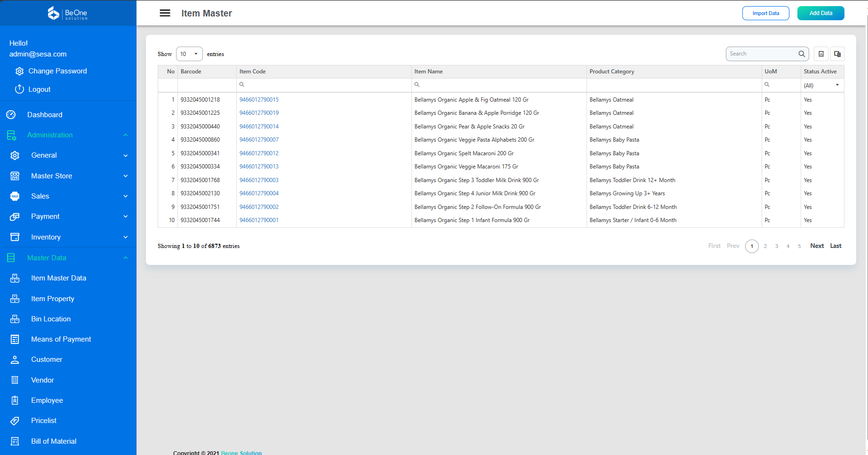Open item code 9466012790015 link

tap(259, 100)
